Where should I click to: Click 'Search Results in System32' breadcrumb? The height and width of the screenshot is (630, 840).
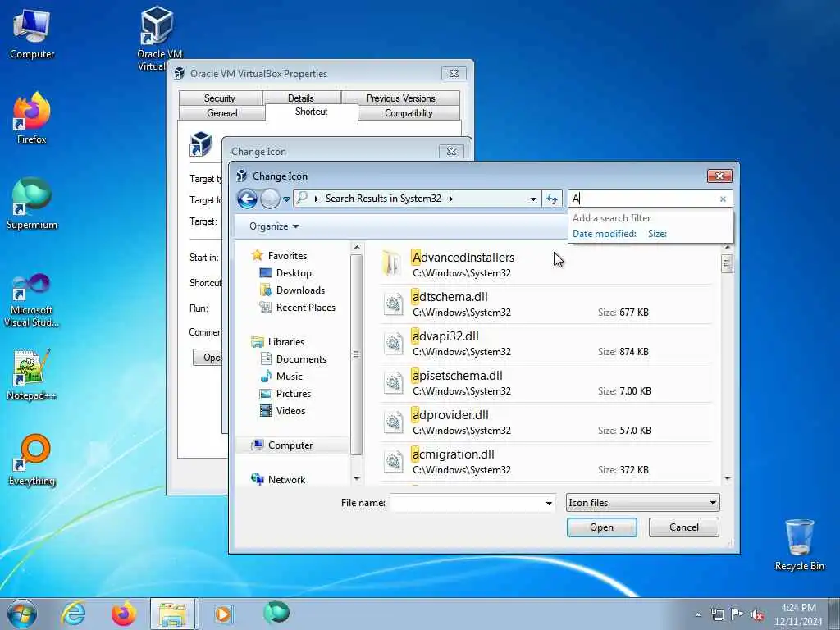pos(383,199)
